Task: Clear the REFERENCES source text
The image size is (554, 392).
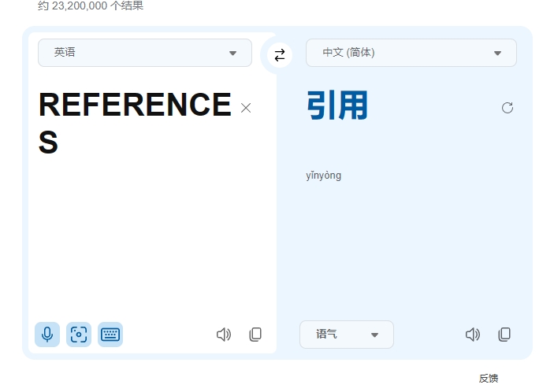Action: click(246, 108)
